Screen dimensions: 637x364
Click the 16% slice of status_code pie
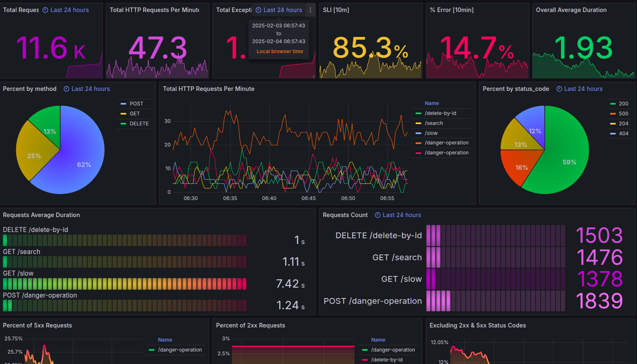521,168
